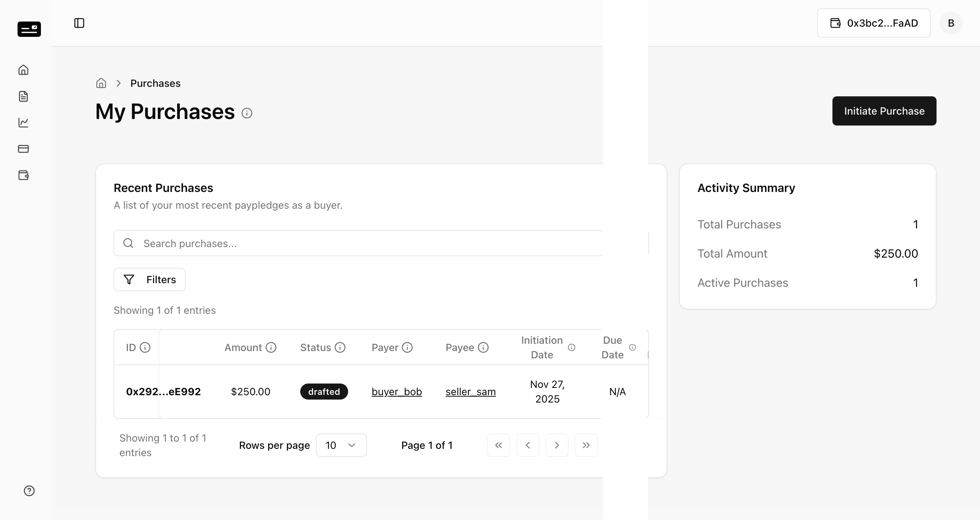Click the Total Amount $250.00 value
The image size is (980, 520).
pyautogui.click(x=896, y=254)
